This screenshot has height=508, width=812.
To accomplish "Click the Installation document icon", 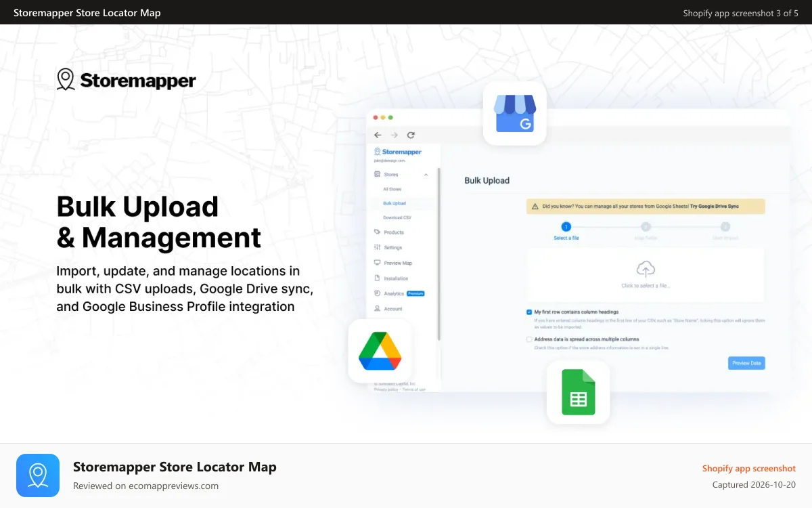I will (377, 278).
